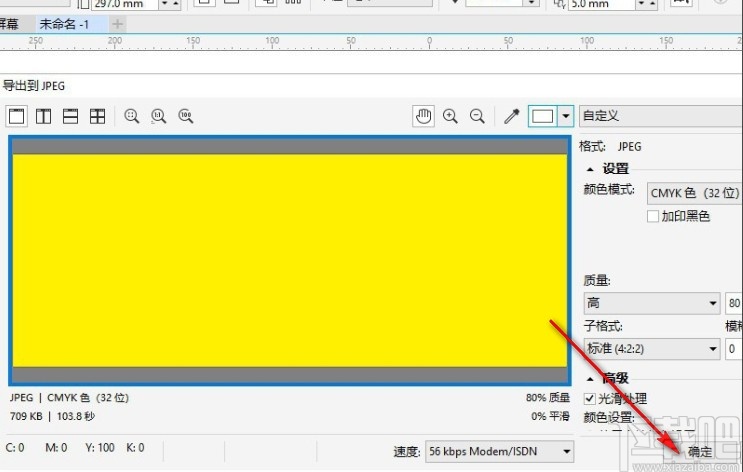Select two horizontal preview panes layout
Image resolution: width=743 pixels, height=472 pixels.
coord(70,116)
